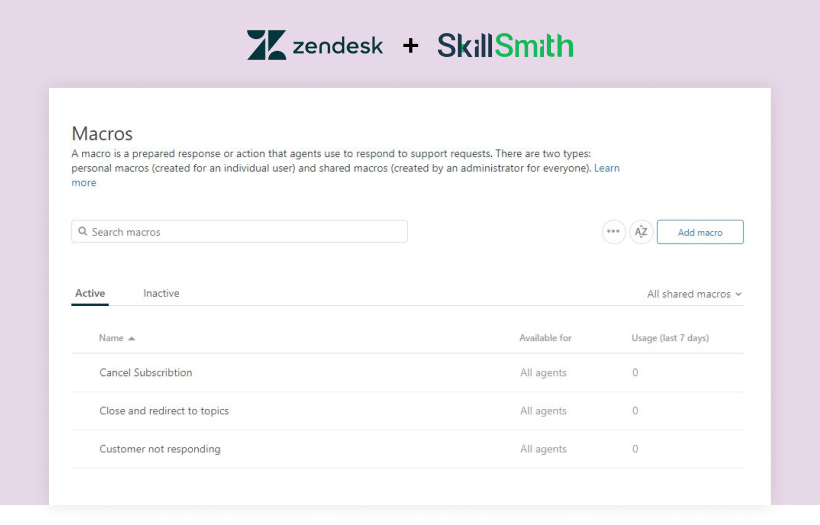Viewport: 820px width, 525px height.
Task: Click the chevron beside All shared macros
Action: pos(738,294)
